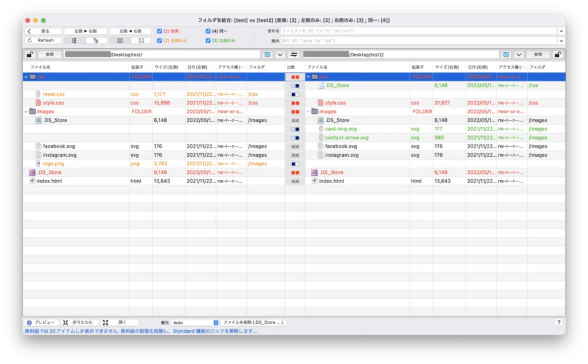Click the right pane lock icon
The height and width of the screenshot is (364, 588).
click(557, 55)
